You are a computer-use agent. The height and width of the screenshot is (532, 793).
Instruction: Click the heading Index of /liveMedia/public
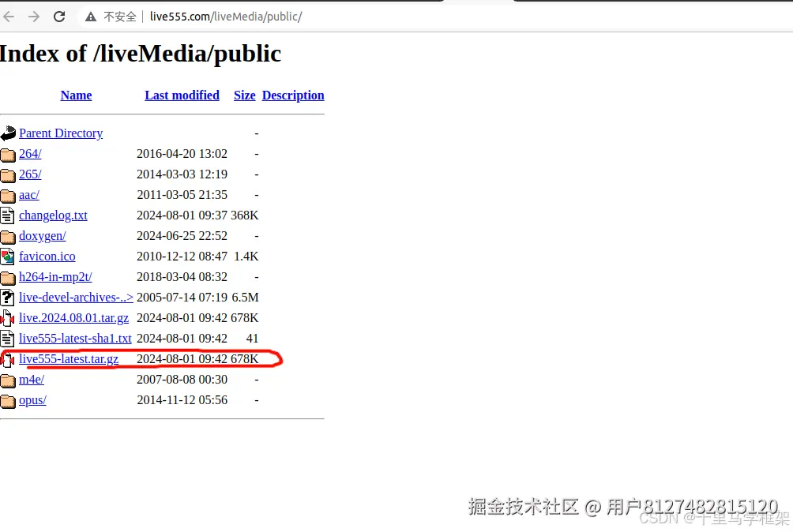(140, 54)
